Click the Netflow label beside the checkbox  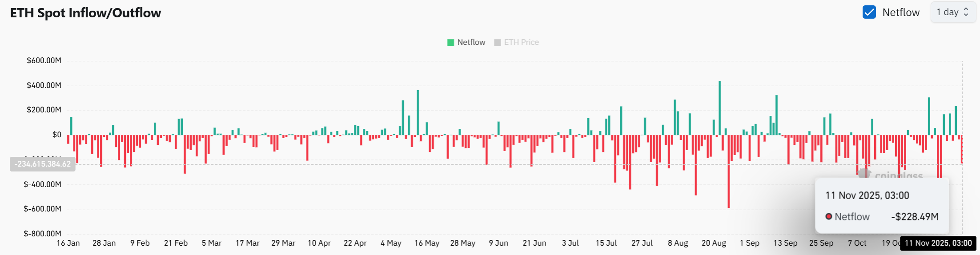click(x=901, y=12)
